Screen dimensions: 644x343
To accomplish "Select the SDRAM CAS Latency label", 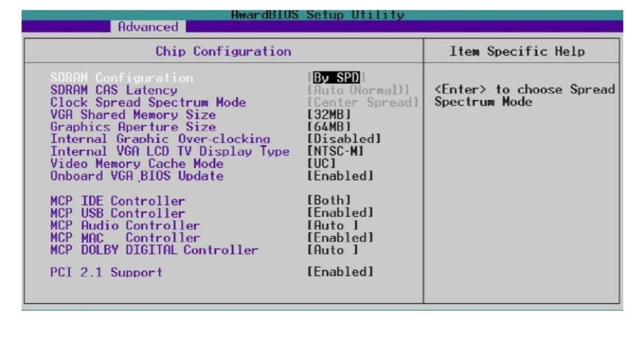I will click(114, 90).
